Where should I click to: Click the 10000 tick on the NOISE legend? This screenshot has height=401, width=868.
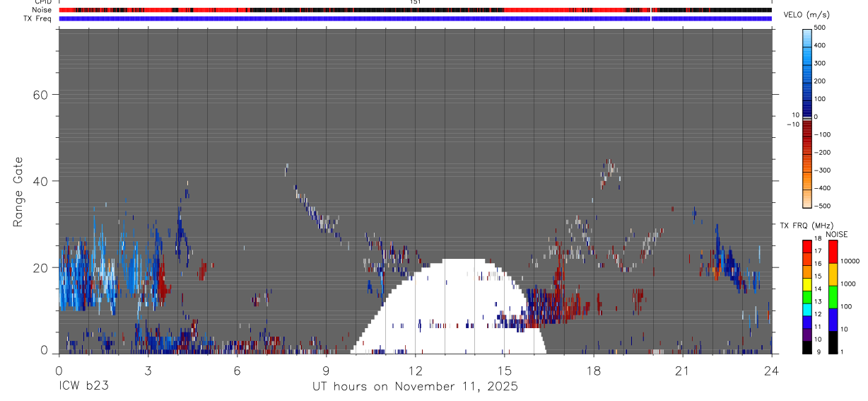[x=849, y=261]
